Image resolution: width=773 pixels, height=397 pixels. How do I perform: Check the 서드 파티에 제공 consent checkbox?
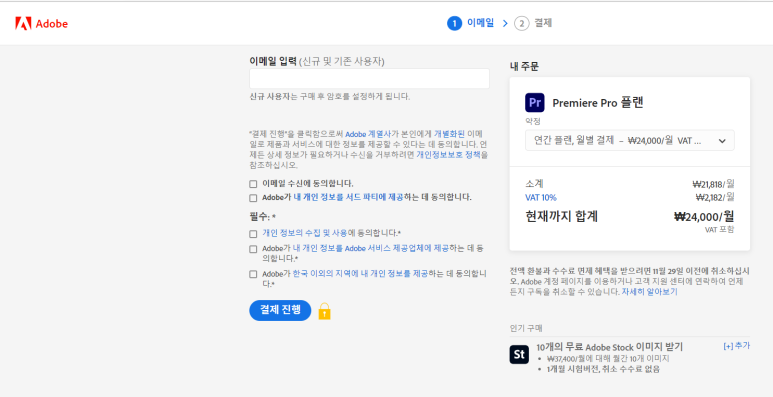[x=253, y=198]
